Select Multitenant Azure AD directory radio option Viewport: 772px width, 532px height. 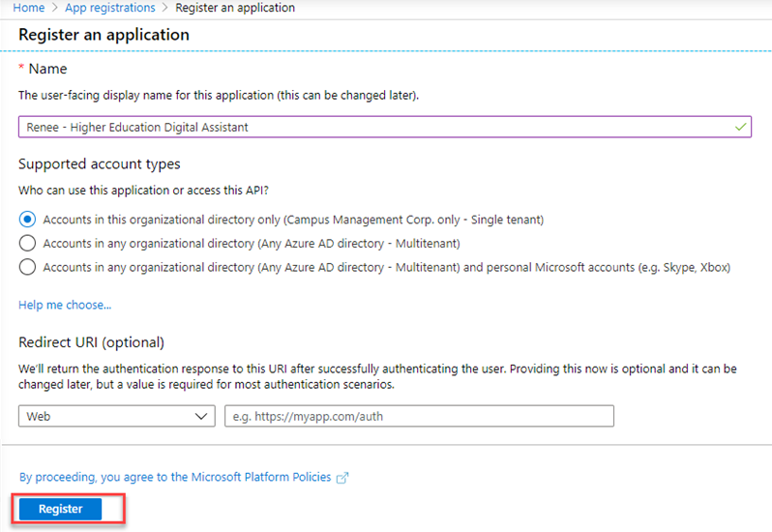pos(27,243)
